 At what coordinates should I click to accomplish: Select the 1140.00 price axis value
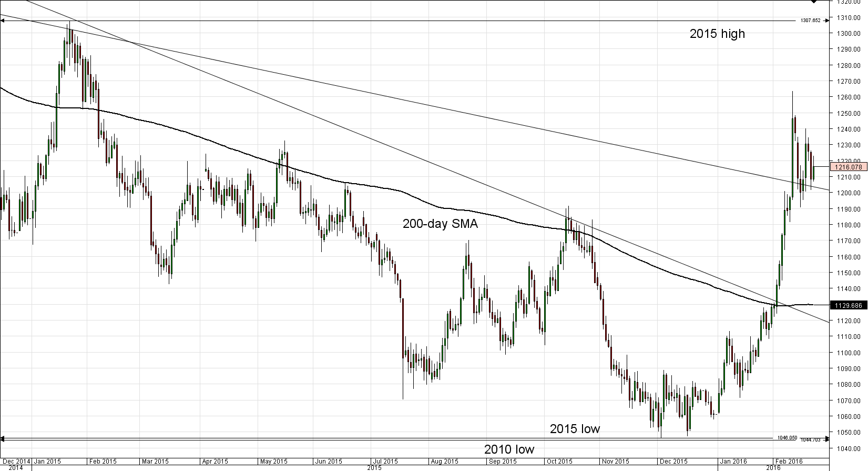tap(850, 289)
